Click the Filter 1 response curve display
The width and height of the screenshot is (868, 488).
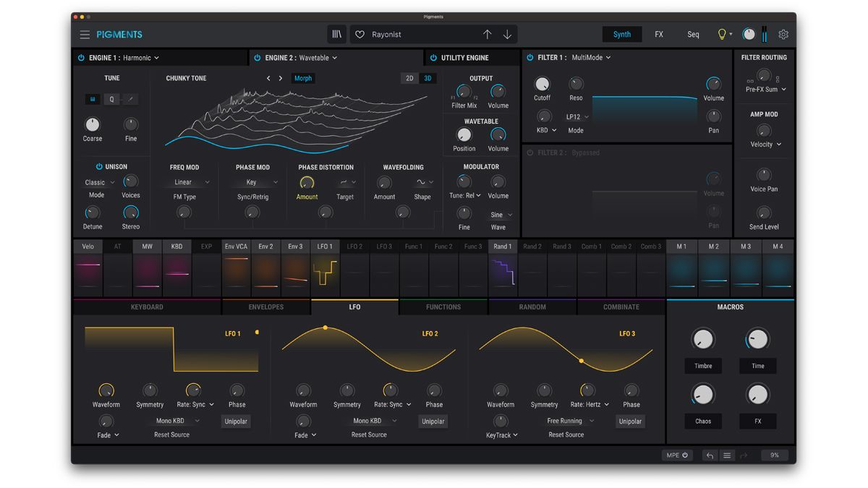[x=644, y=110]
